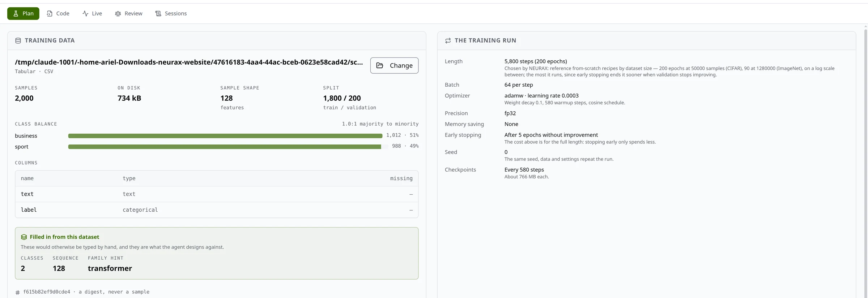Select the 'text' column row name
The height and width of the screenshot is (298, 868).
pos(27,194)
